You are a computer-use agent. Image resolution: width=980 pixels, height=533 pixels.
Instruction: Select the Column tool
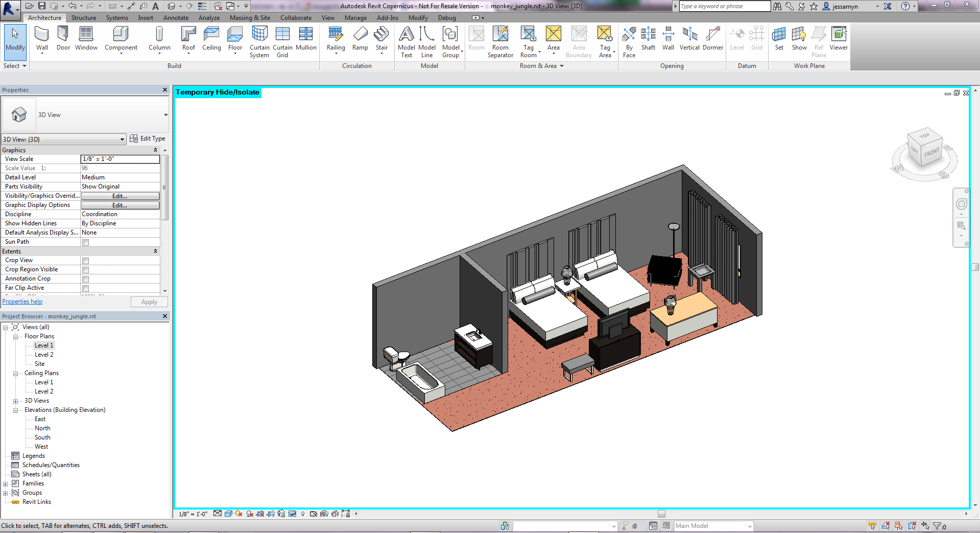pos(159,39)
